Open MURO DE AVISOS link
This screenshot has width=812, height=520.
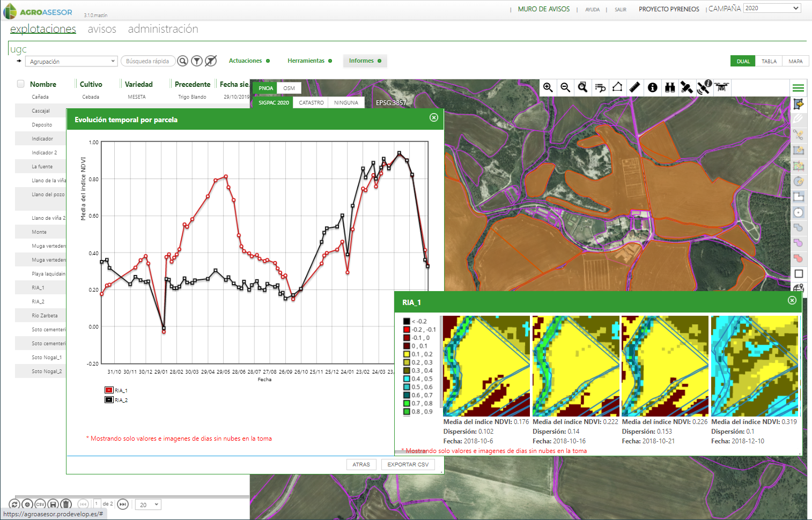(544, 9)
